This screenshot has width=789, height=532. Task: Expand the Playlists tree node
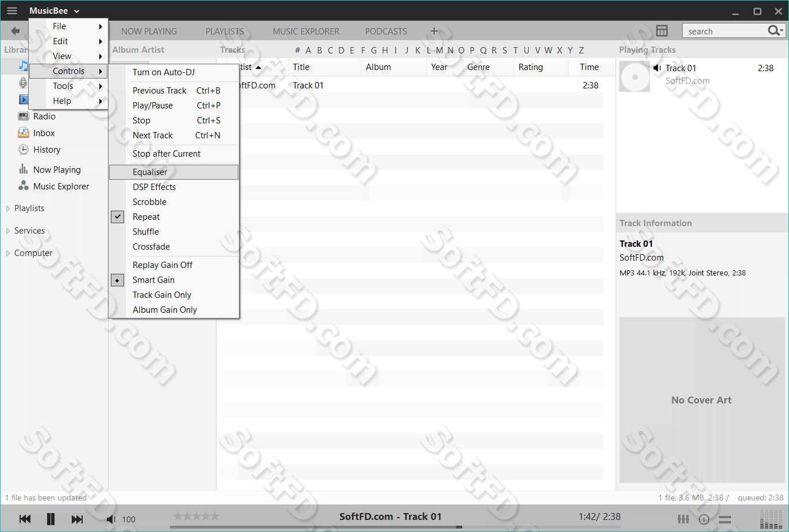(8, 208)
